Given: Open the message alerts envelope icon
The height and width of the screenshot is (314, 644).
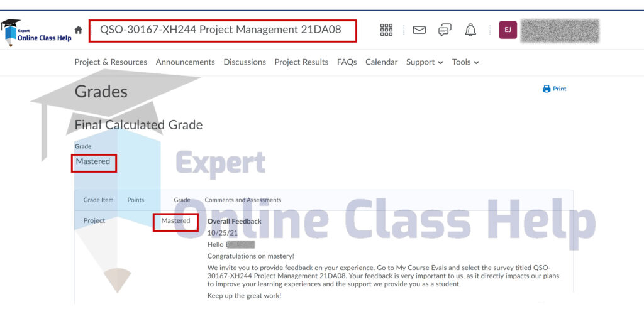Looking at the screenshot, I should (x=419, y=30).
